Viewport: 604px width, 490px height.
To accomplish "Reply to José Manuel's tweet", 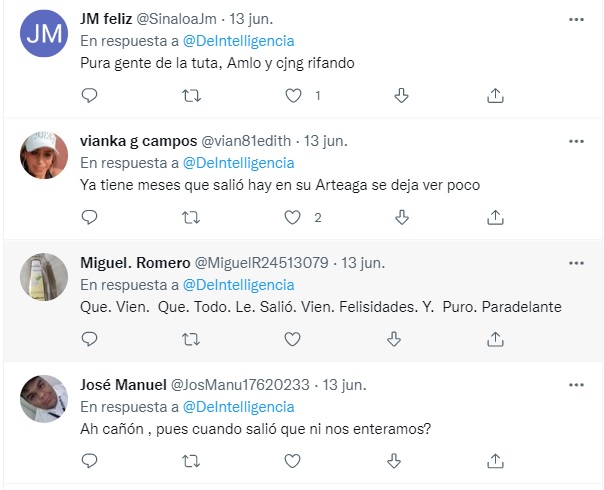I will pos(89,461).
